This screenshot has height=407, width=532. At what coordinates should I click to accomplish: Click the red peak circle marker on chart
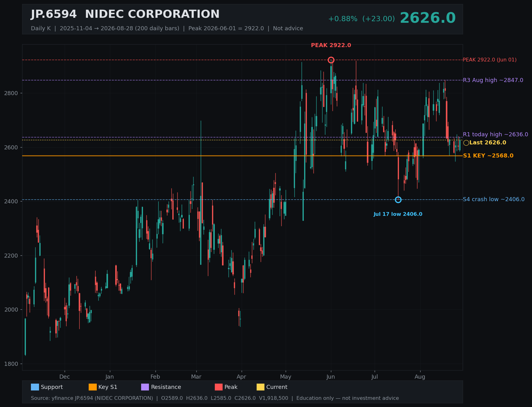point(331,60)
